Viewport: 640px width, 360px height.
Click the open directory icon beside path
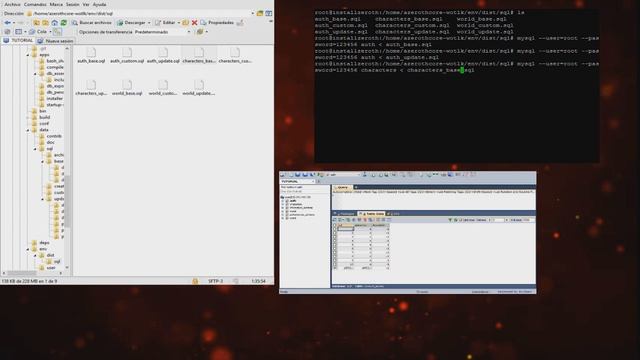pyautogui.click(x=260, y=13)
